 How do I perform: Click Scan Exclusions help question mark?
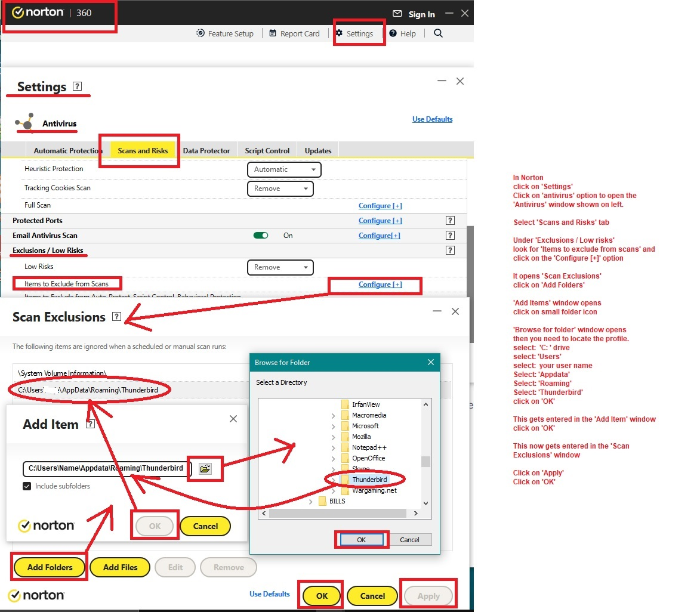pos(116,317)
